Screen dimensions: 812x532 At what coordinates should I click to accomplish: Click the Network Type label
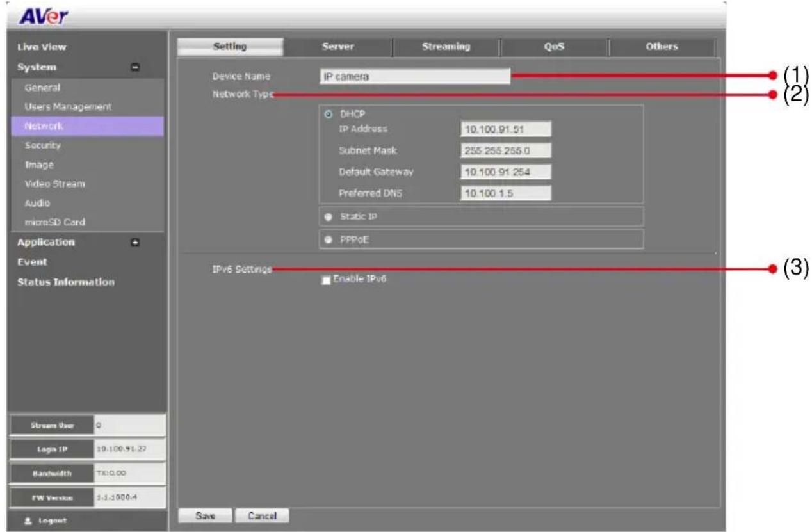tap(243, 95)
